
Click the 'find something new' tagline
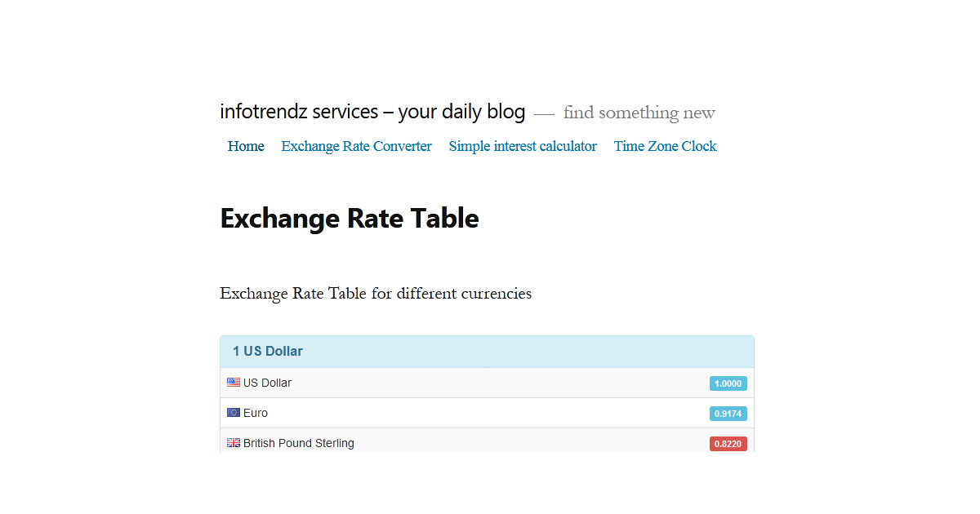[639, 113]
